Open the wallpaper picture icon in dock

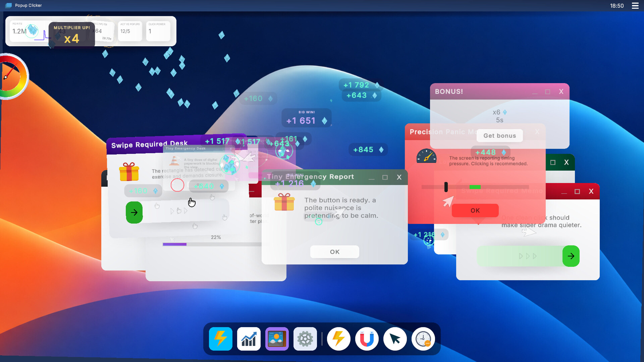coord(277,339)
